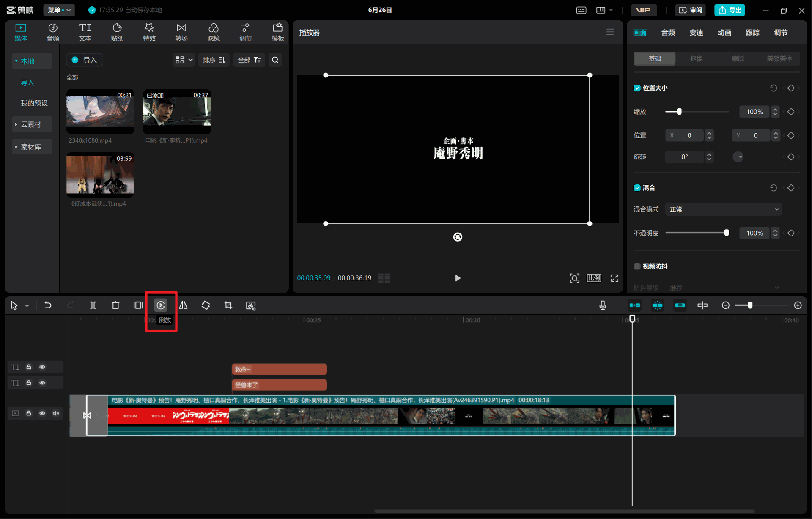Open the 模板 templates panel
Image resolution: width=812 pixels, height=519 pixels.
pyautogui.click(x=278, y=33)
